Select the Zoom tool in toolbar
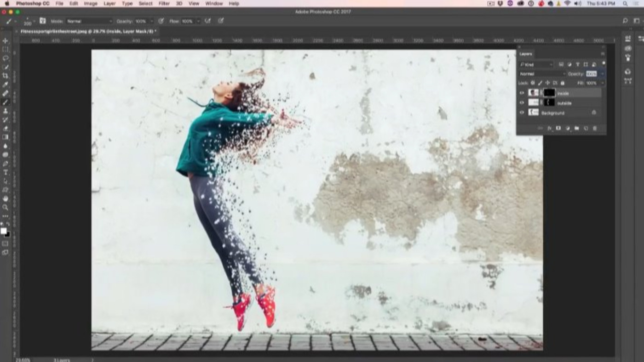Image resolution: width=644 pixels, height=362 pixels. 6,207
